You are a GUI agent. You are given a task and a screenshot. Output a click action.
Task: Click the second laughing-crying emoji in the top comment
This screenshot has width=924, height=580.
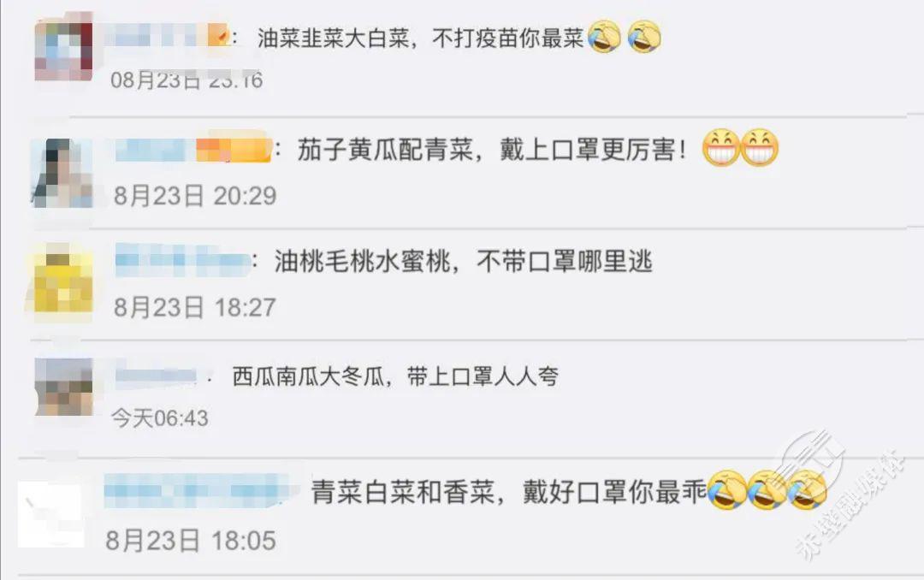(x=644, y=37)
